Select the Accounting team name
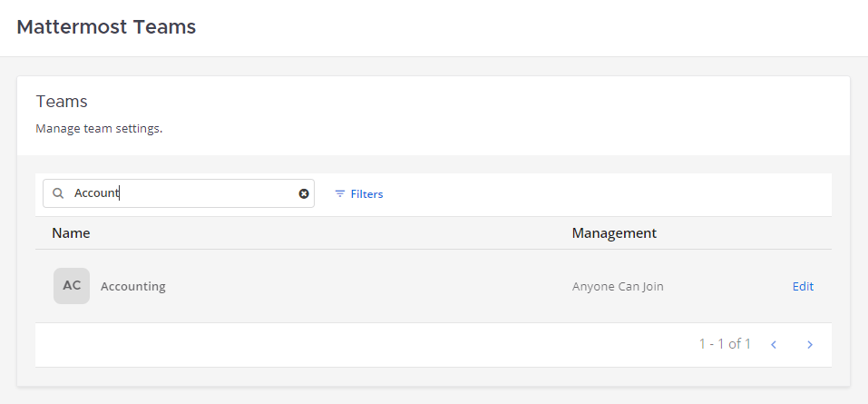 pyautogui.click(x=132, y=286)
